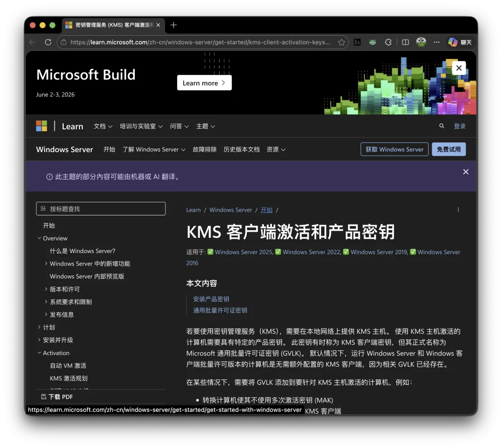Close the KMS browser tab
The width and height of the screenshot is (502, 448).
(158, 25)
